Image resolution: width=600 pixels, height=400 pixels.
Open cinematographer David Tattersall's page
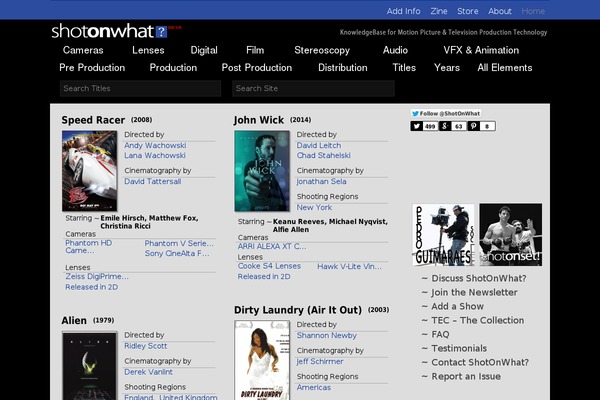point(152,181)
